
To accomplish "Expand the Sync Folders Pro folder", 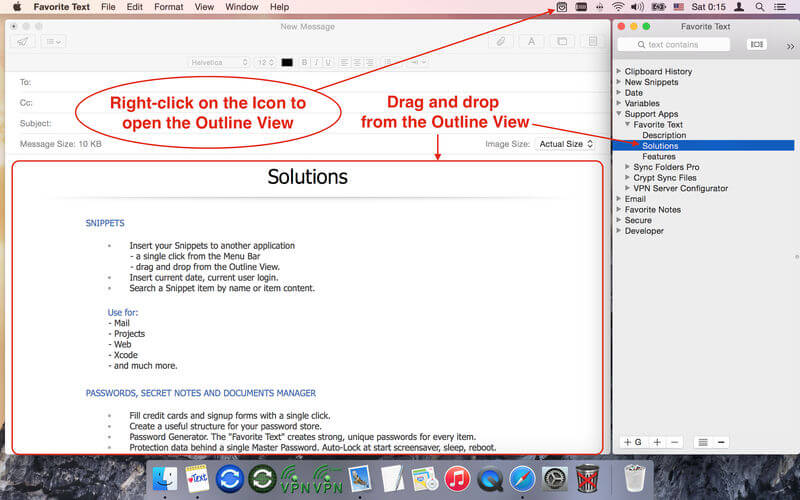I will (628, 167).
